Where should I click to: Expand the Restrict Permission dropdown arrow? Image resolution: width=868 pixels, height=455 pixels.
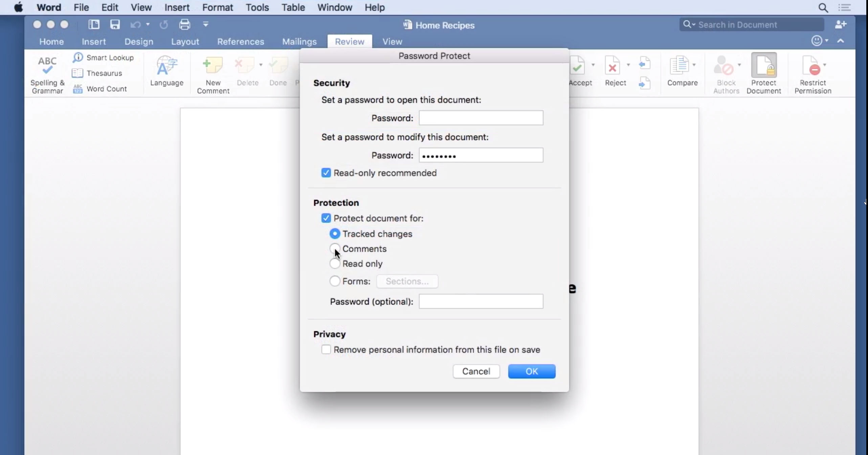[x=824, y=64]
